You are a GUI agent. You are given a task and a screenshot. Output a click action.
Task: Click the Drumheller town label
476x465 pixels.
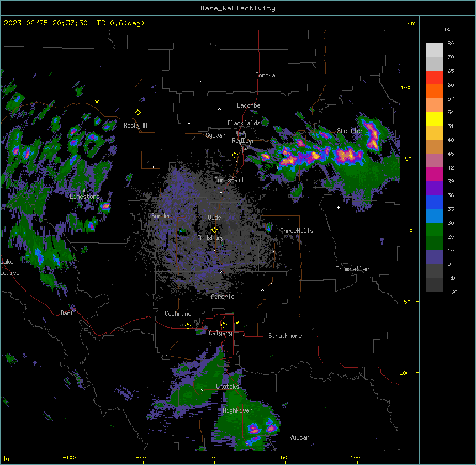point(352,269)
